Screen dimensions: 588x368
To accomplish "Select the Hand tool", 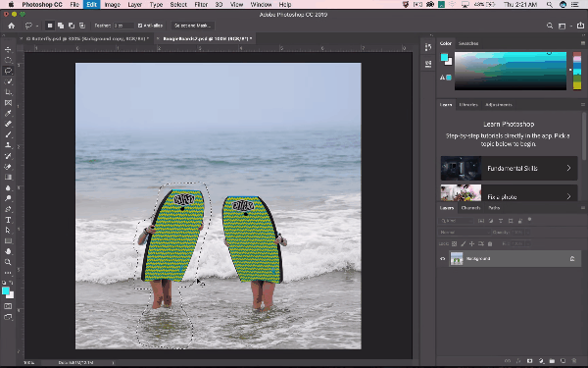I will 8,251.
